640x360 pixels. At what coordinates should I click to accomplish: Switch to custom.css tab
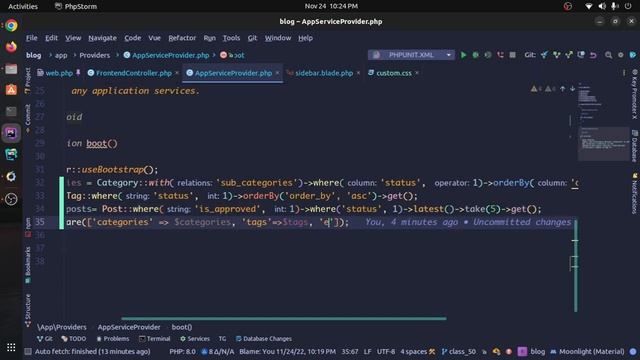click(393, 73)
